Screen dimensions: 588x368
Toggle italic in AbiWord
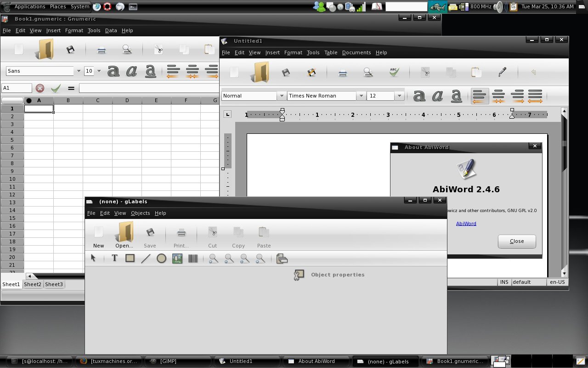pos(438,96)
